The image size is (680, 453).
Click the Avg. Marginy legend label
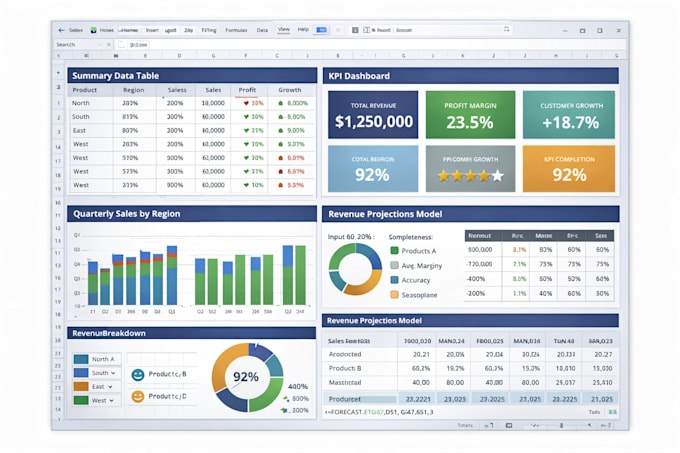pyautogui.click(x=422, y=265)
